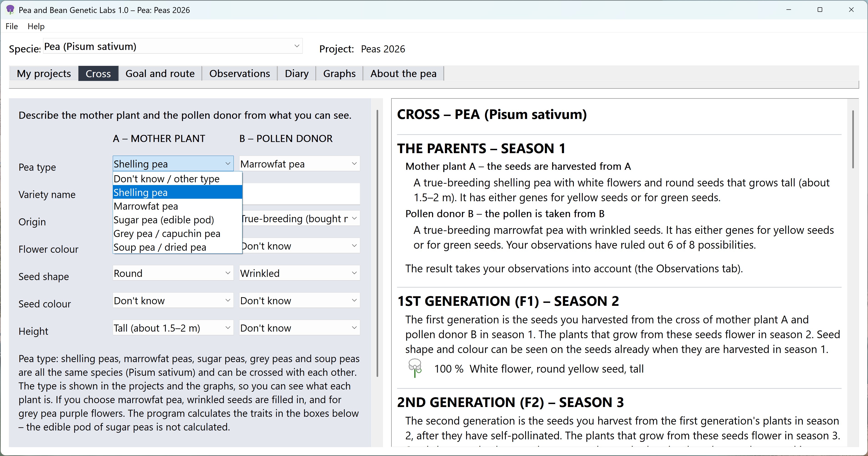The image size is (868, 456).
Task: Open pollen donor Height dropdown
Action: coord(300,328)
